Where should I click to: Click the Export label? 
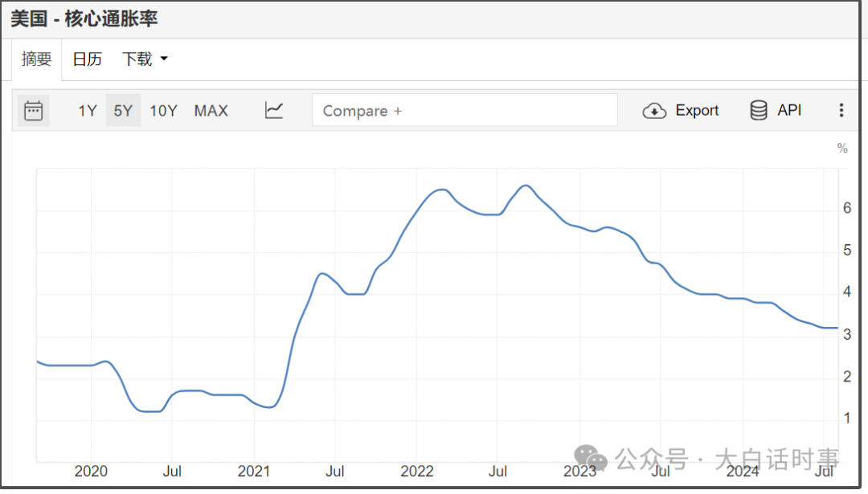tap(697, 110)
